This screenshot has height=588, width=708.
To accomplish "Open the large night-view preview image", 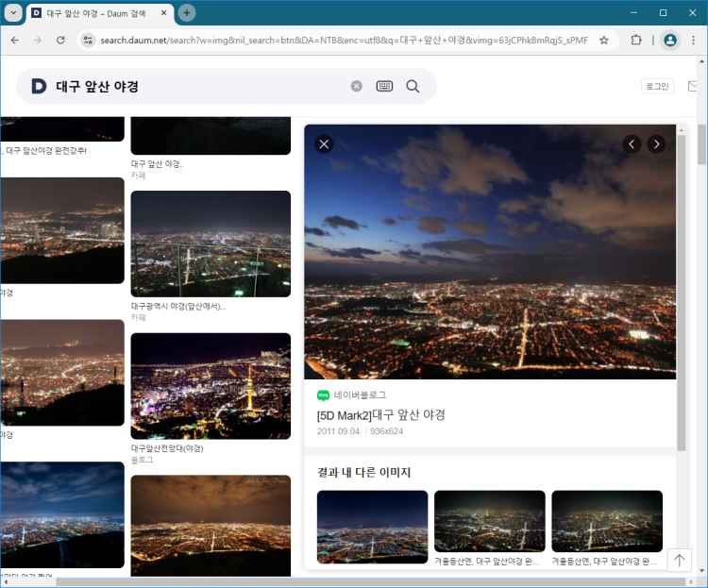I will [x=490, y=252].
